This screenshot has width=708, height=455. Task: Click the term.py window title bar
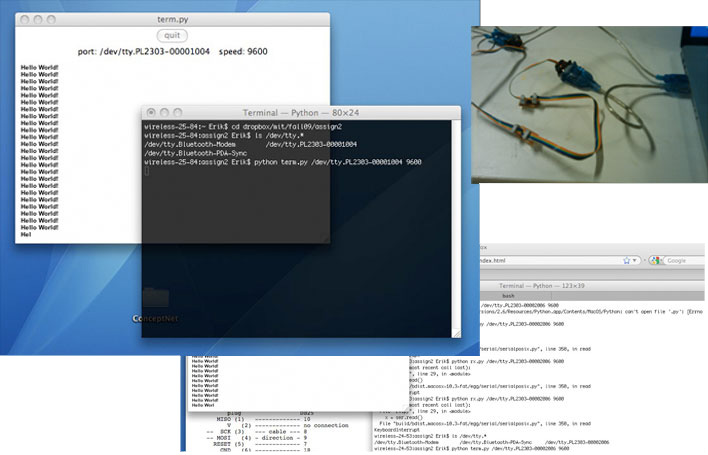172,19
